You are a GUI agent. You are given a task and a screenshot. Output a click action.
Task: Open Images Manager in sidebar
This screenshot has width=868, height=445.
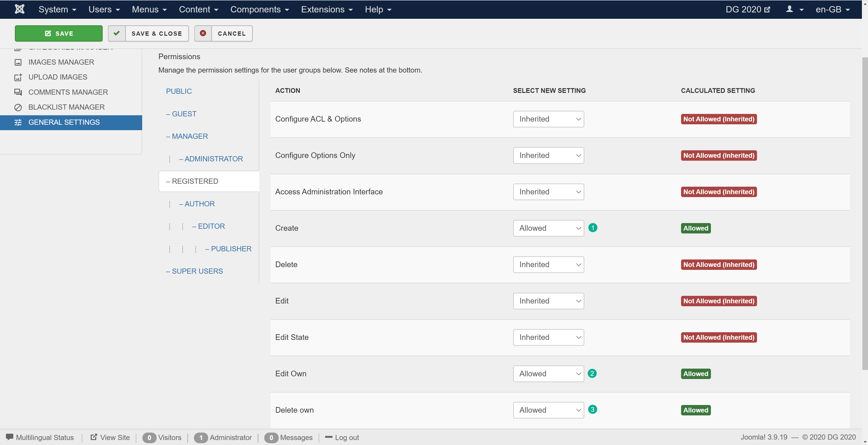61,62
